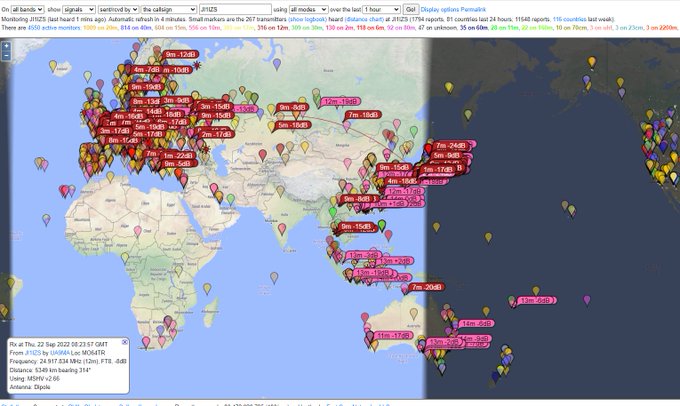Click the yellow monitor pin on Iceland
Viewport: 680px width, 406px height.
(x=53, y=65)
